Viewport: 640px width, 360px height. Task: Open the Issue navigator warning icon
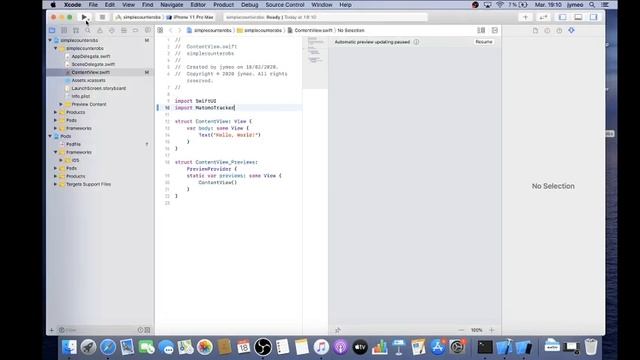point(100,31)
